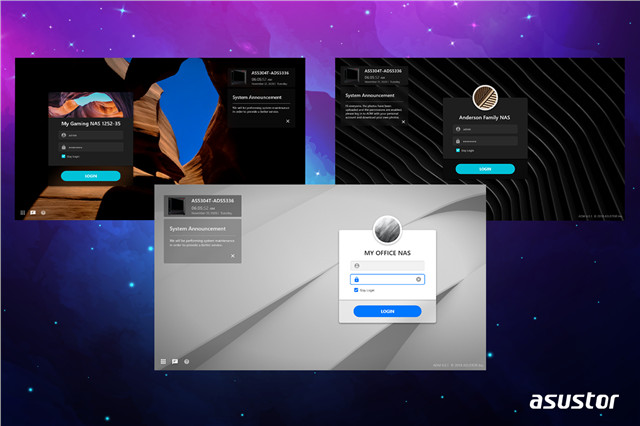The width and height of the screenshot is (640, 426).
Task: Click announcement chat icon on gaming NAS screen
Action: 33,212
